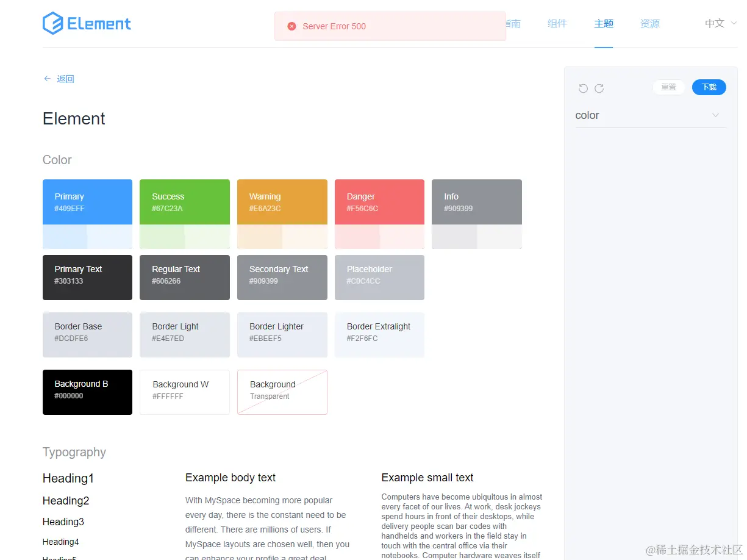Click the Background Transparent swatch
The height and width of the screenshot is (560, 747).
click(x=282, y=392)
